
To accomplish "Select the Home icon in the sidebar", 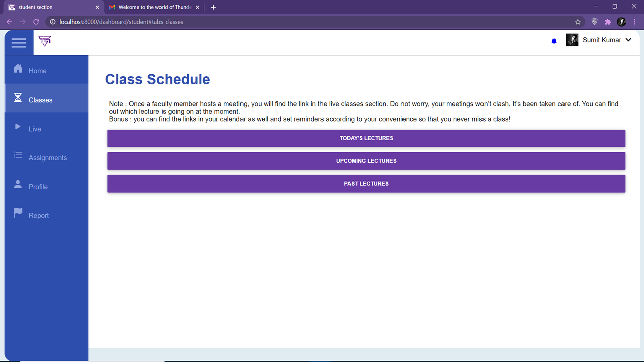I will click(x=18, y=69).
